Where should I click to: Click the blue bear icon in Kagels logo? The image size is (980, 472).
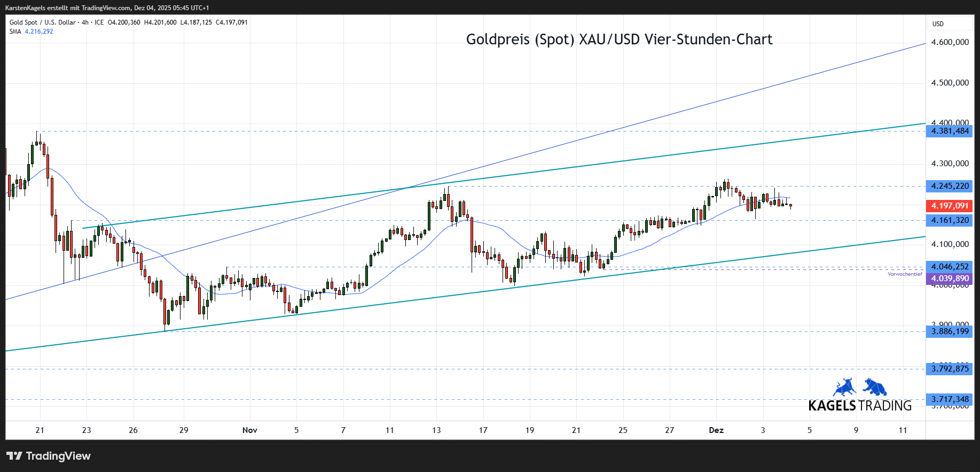tap(875, 387)
